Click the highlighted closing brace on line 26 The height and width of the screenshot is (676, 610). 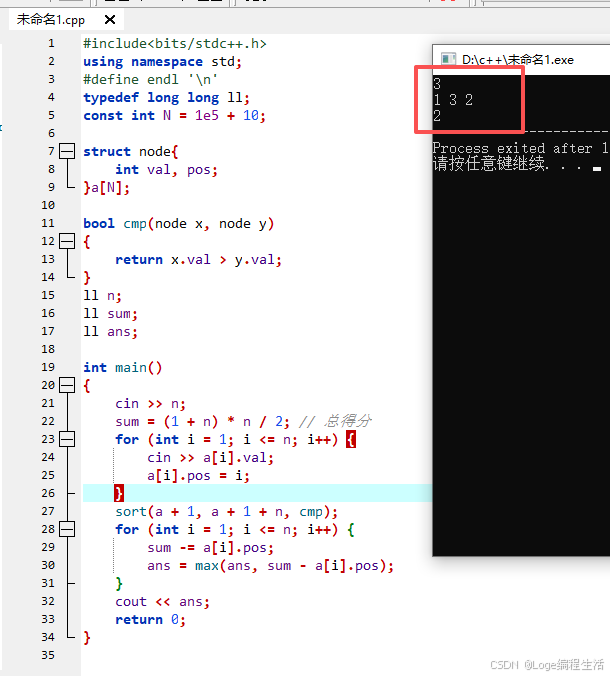coord(119,493)
